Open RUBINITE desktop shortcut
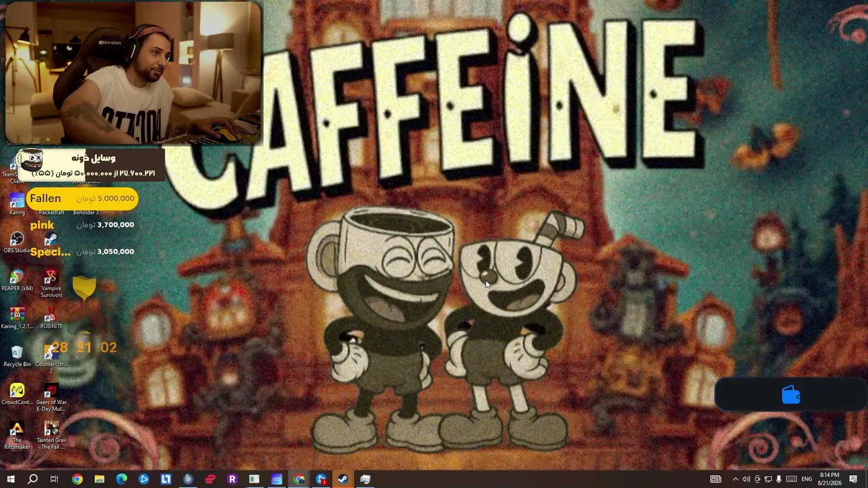The image size is (868, 488). pyautogui.click(x=51, y=319)
